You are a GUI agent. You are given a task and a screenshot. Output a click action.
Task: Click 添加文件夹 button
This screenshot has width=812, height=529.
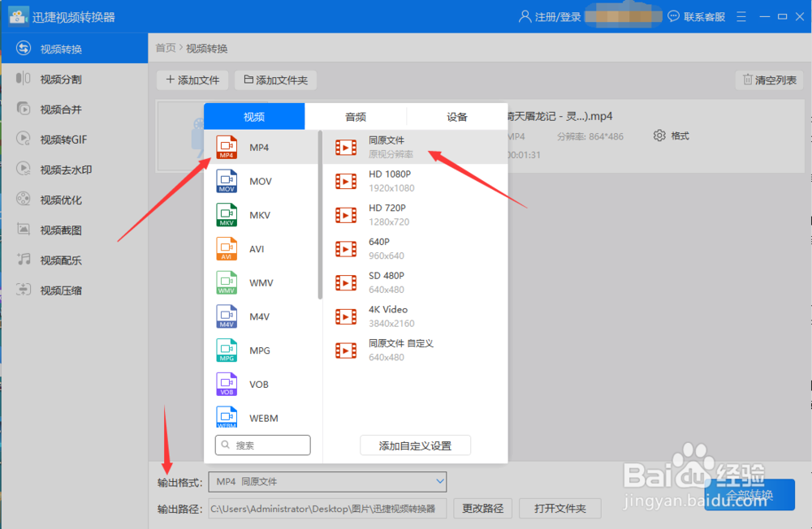click(x=275, y=80)
